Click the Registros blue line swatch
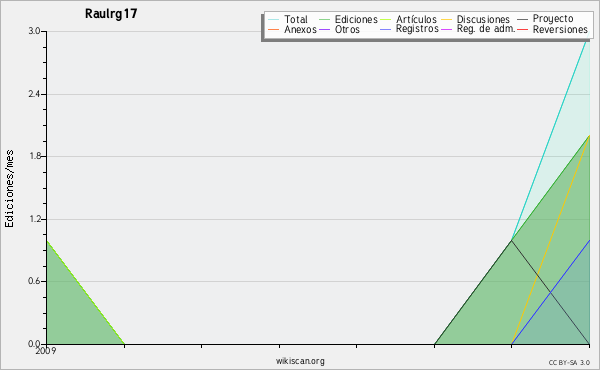The width and height of the screenshot is (600, 370). click(386, 29)
